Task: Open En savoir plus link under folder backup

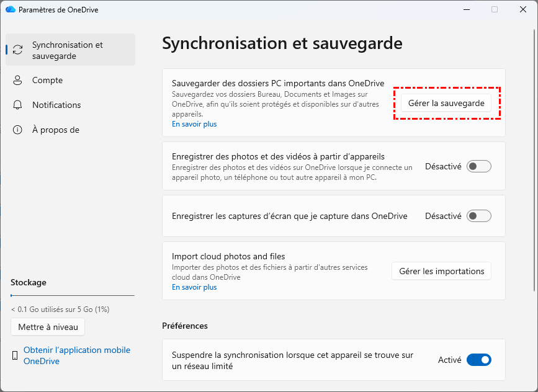Action: pos(194,124)
